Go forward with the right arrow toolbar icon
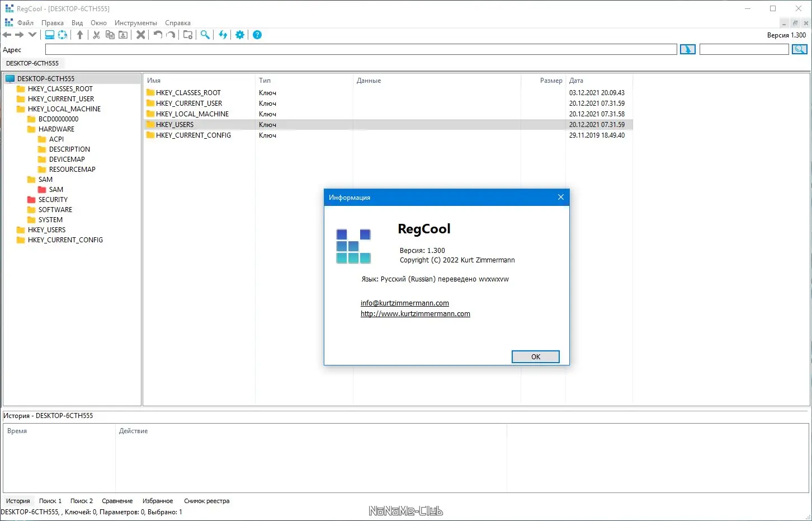Viewport: 812px width, 521px height. coord(20,35)
